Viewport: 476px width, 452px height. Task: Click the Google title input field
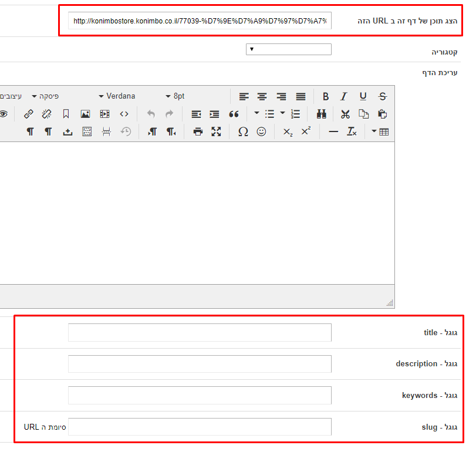[x=200, y=333]
